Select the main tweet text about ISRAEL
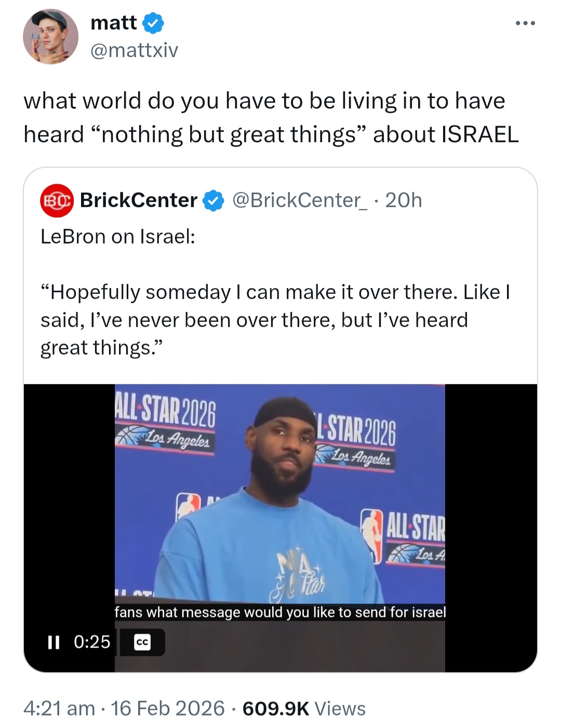561x728 pixels. click(x=271, y=117)
